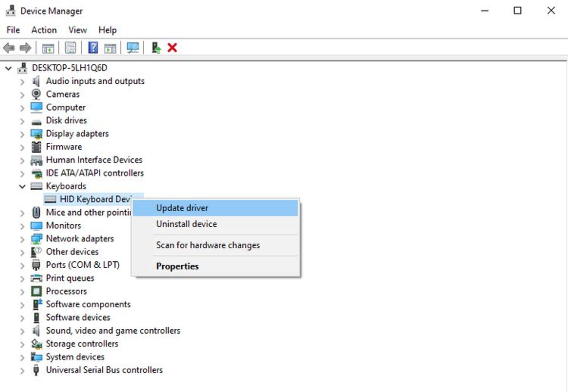This screenshot has height=392, width=568.
Task: Open the Action menu
Action: point(44,30)
